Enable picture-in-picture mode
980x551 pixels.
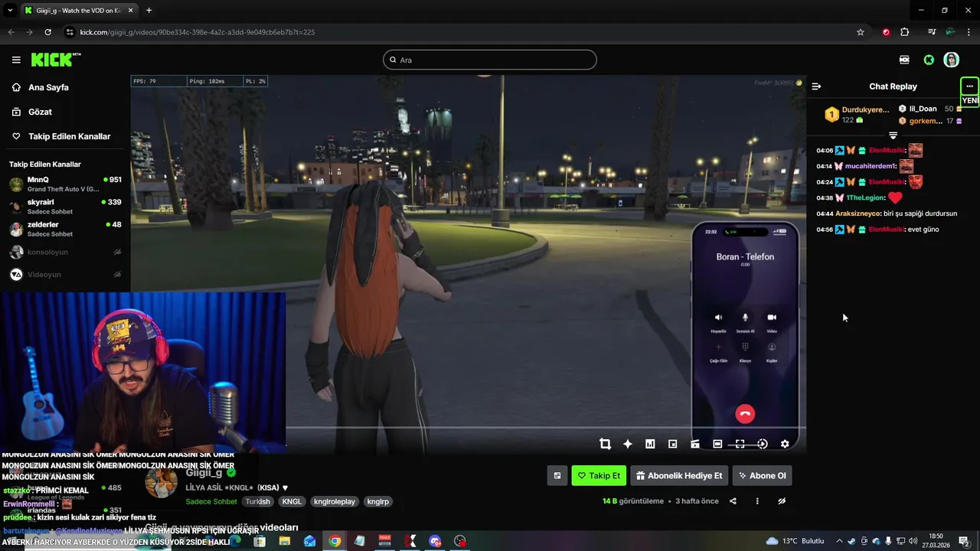672,444
